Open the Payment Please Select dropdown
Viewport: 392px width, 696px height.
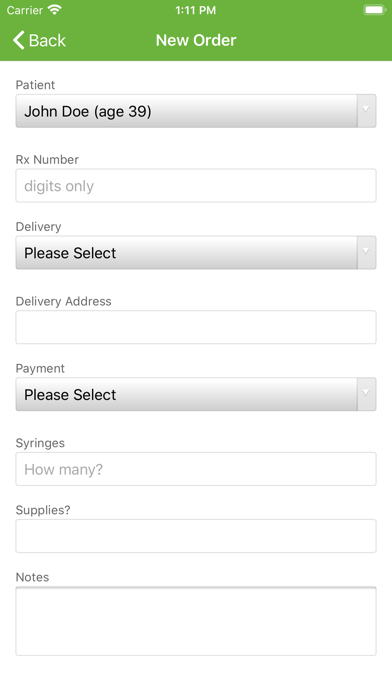pyautogui.click(x=196, y=394)
